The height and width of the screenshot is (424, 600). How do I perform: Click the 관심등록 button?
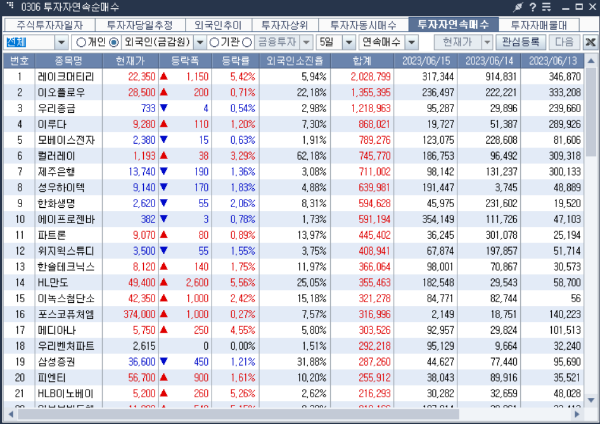click(521, 42)
